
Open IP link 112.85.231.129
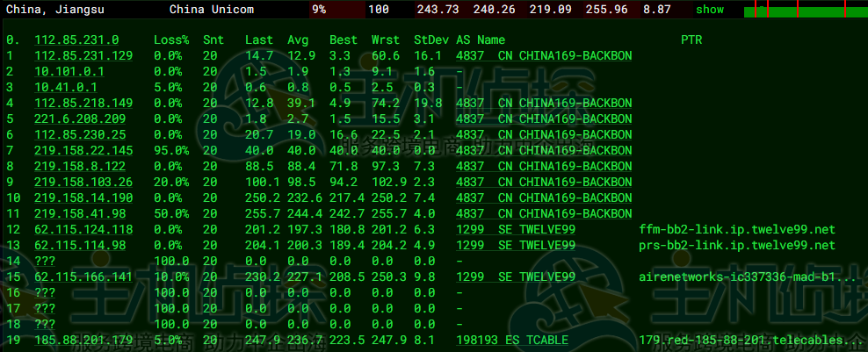click(x=83, y=56)
